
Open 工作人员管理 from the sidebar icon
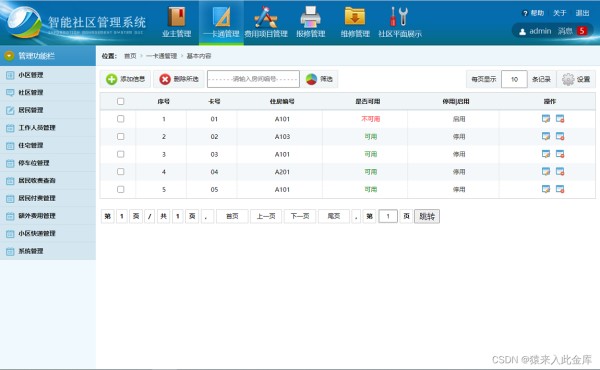[x=10, y=128]
